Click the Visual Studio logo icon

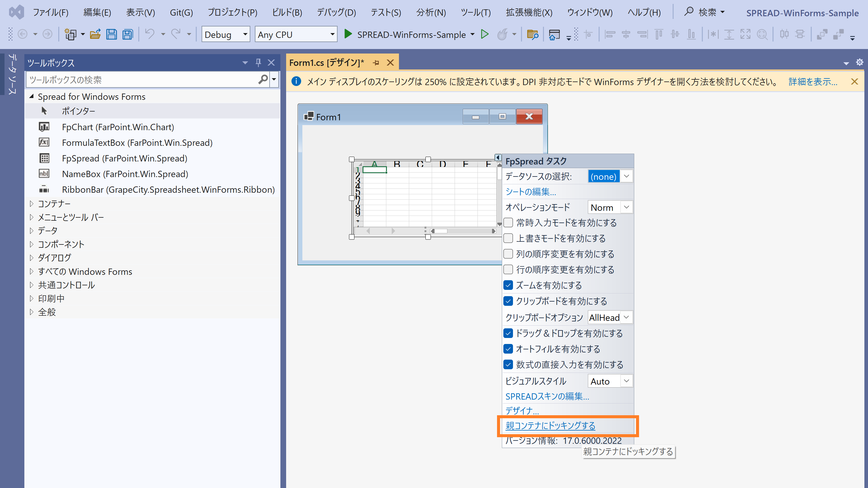coord(16,12)
